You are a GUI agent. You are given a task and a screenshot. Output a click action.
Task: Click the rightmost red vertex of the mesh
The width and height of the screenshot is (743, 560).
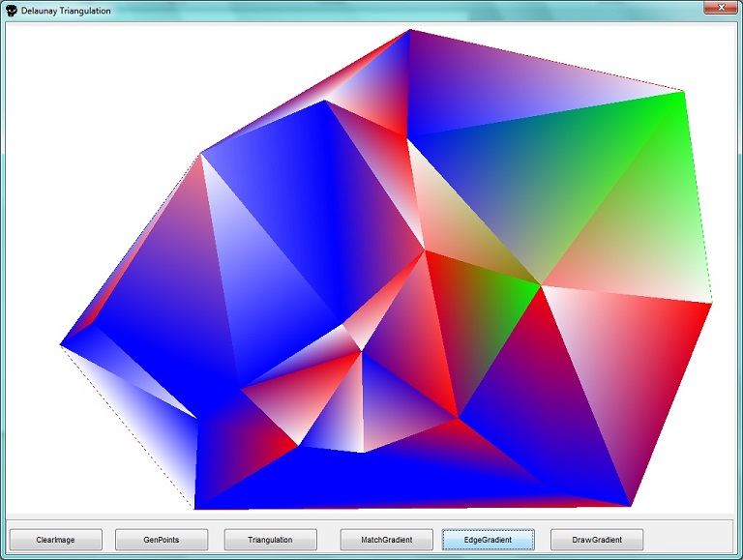pyautogui.click(x=711, y=304)
